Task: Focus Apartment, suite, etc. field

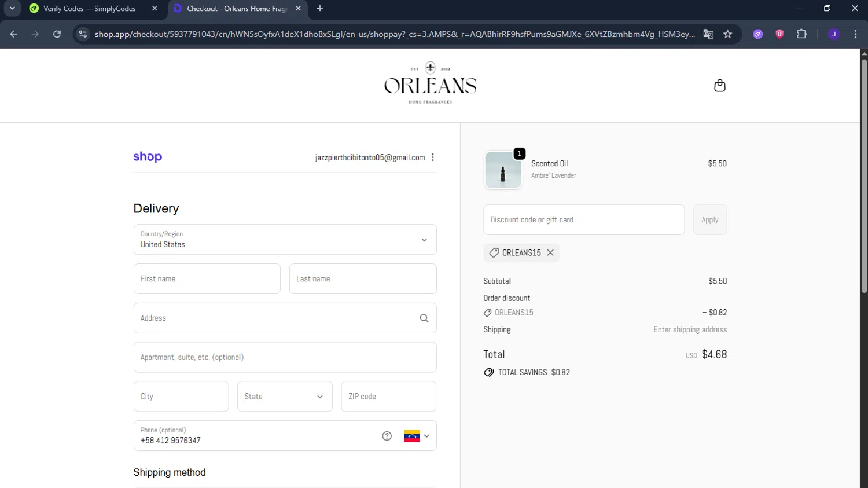Action: pyautogui.click(x=285, y=358)
